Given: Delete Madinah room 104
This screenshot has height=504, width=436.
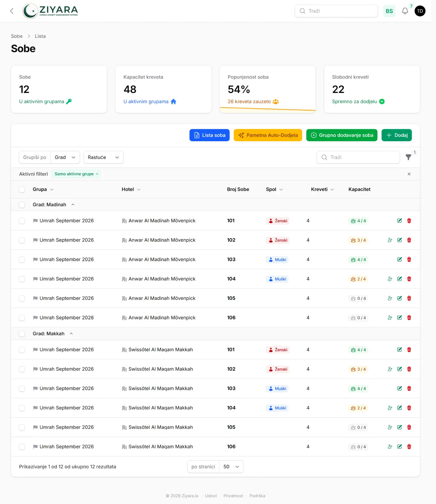Looking at the screenshot, I should tap(409, 279).
